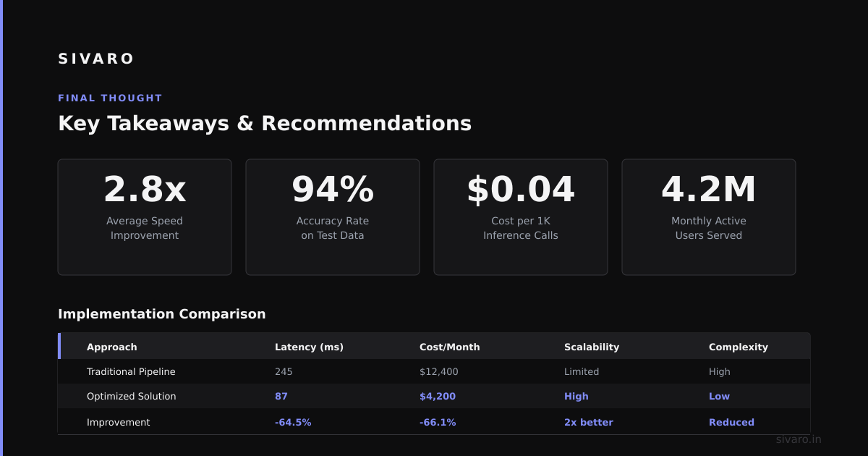The width and height of the screenshot is (868, 456).
Task: Select the 94% Accuracy Rate card
Action: (333, 217)
